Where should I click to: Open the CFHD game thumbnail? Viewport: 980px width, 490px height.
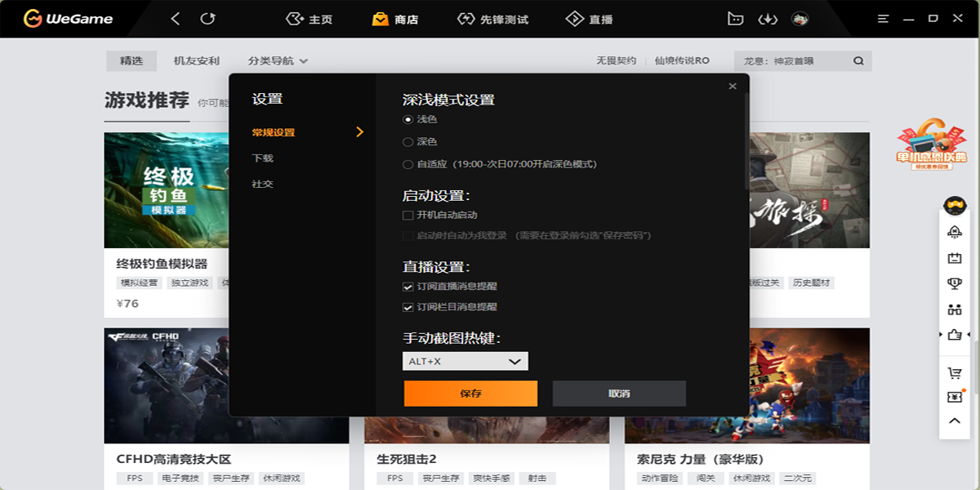click(167, 385)
